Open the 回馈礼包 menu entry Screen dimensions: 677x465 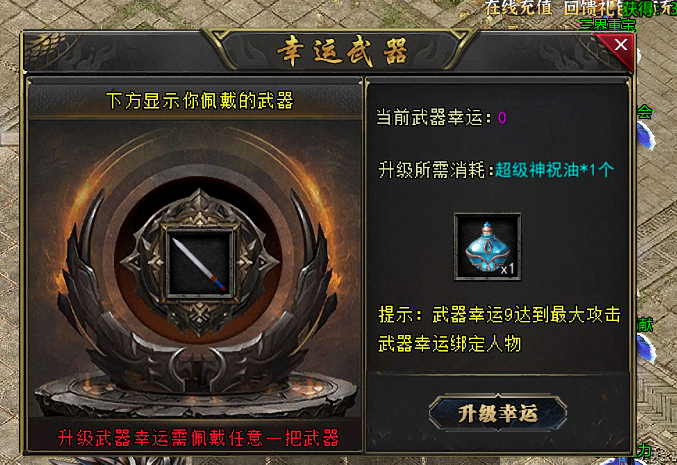click(593, 7)
